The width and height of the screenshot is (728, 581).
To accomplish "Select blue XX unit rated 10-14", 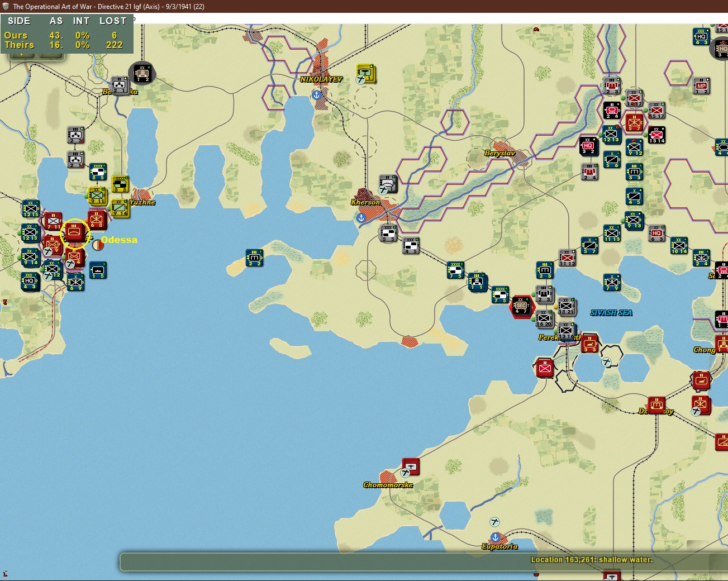I will click(679, 246).
